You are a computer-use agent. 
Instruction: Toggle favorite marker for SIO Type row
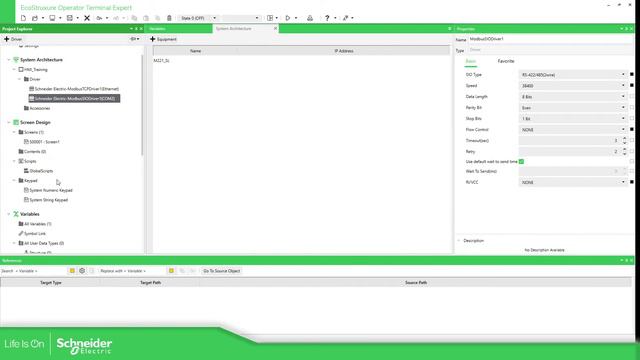pos(632,74)
